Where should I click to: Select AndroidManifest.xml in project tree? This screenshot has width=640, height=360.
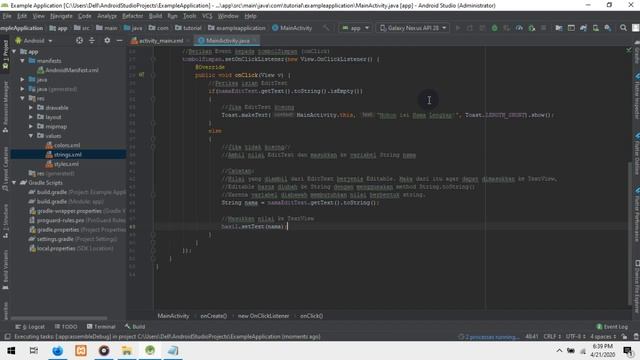click(x=68, y=70)
